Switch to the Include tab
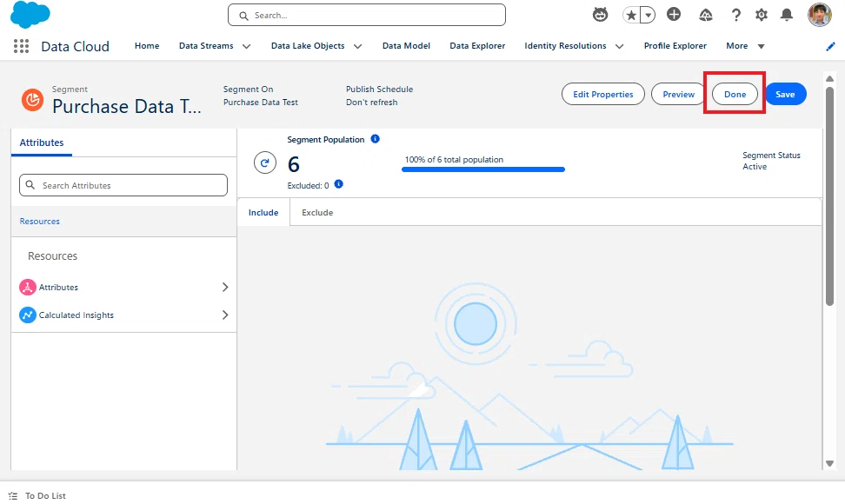 click(263, 212)
